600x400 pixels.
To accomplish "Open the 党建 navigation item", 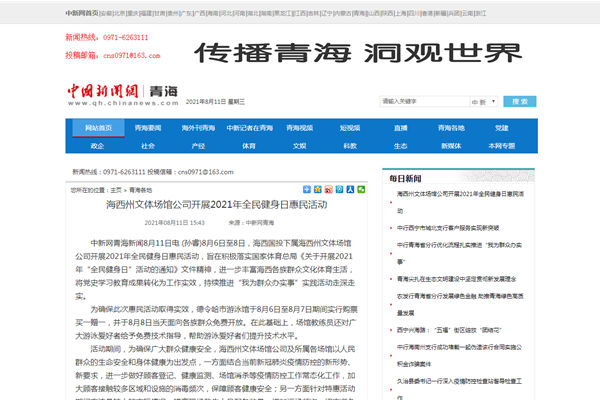I will click(x=514, y=129).
